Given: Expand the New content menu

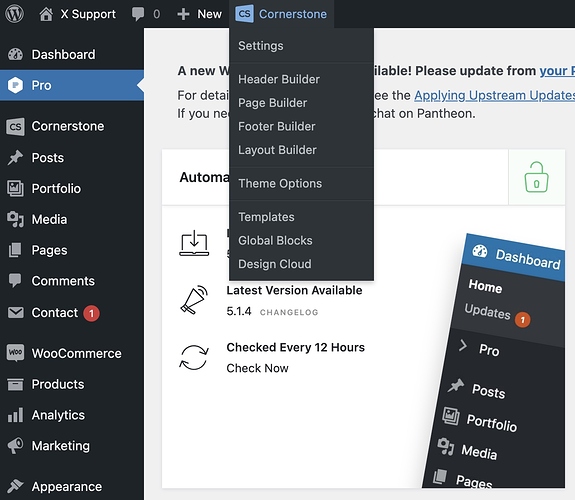Looking at the screenshot, I should pyautogui.click(x=199, y=14).
